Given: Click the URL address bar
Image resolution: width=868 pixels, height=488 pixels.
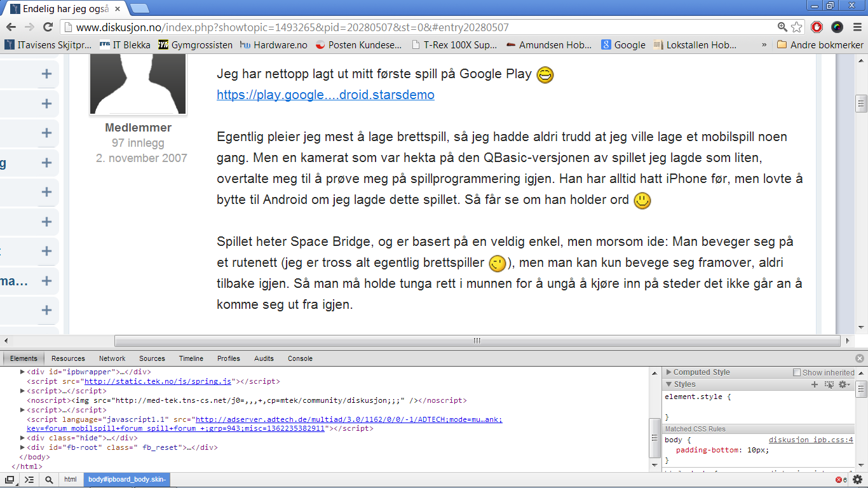Looking at the screenshot, I should 419,27.
